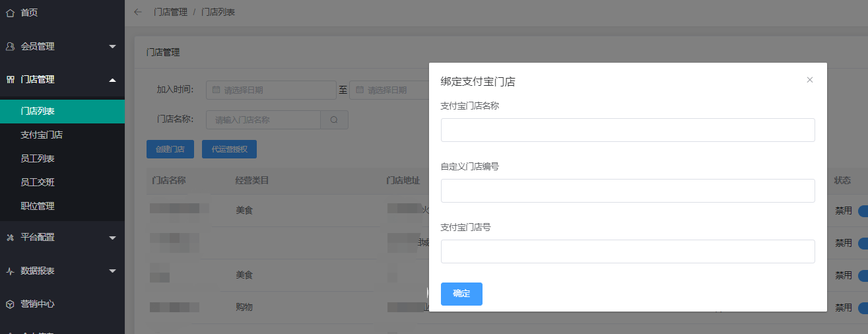Click the platform configuration tools icon
The image size is (868, 334).
point(10,237)
